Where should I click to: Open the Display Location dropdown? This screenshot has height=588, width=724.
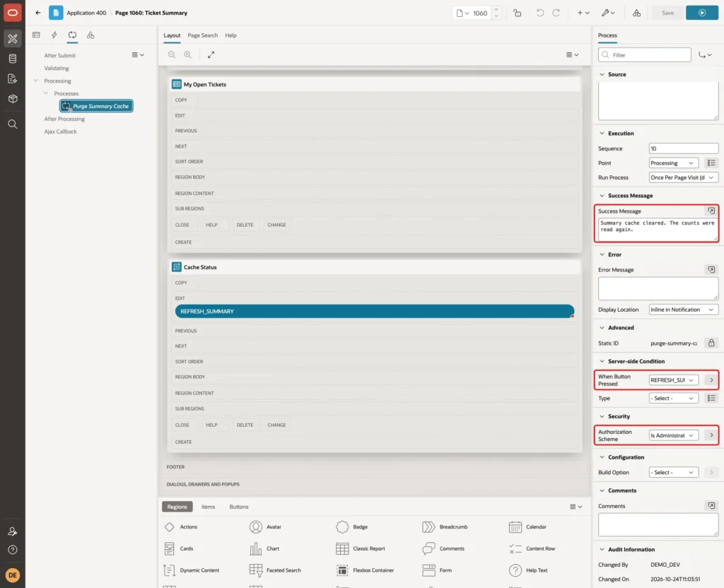tap(684, 310)
